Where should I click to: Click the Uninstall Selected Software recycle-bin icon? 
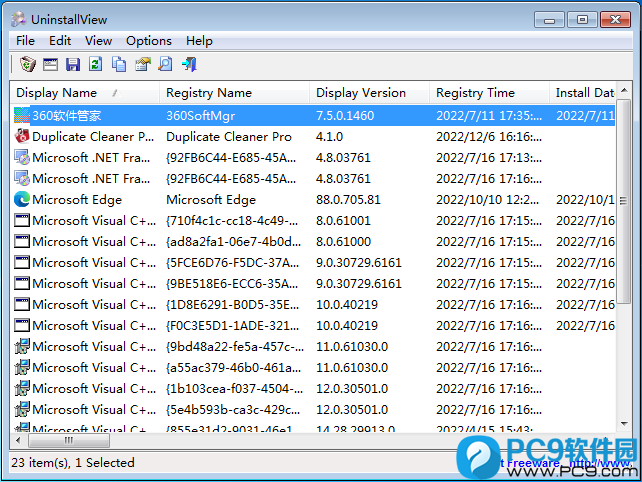(x=27, y=64)
